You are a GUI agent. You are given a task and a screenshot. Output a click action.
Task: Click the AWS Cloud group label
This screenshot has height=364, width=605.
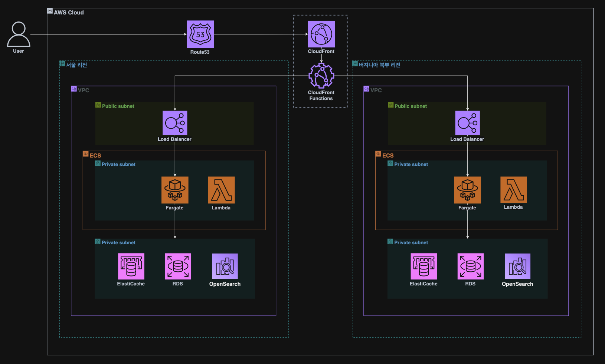69,13
